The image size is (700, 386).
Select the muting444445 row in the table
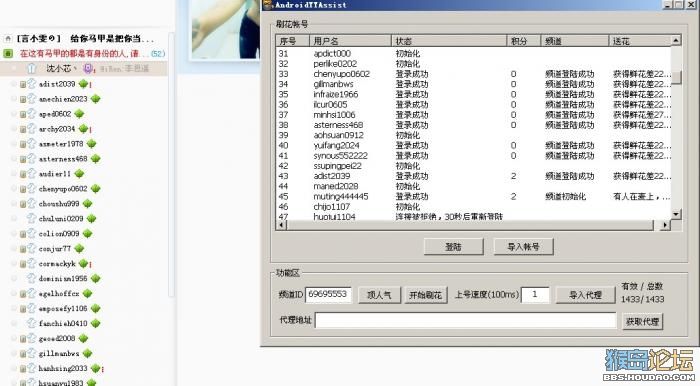(473, 196)
